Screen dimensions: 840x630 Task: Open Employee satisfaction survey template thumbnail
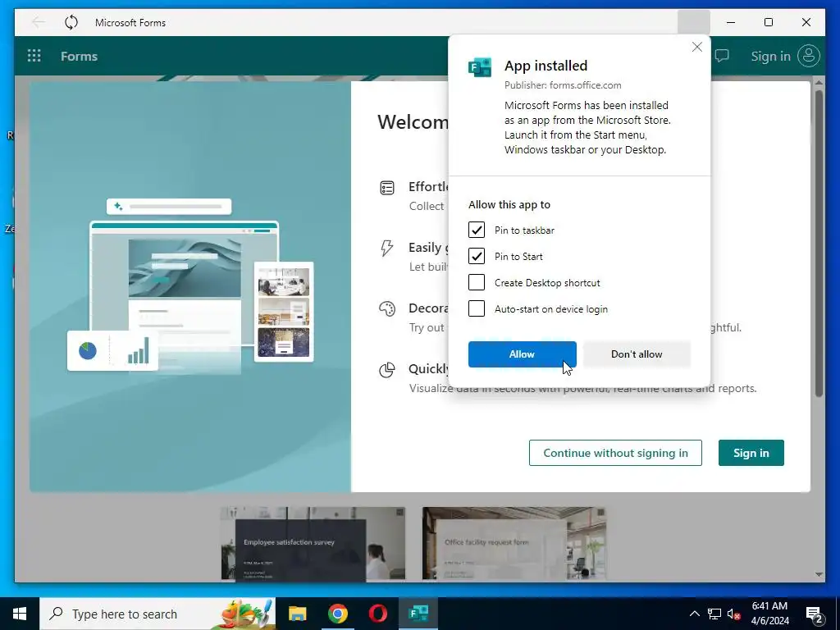click(313, 543)
